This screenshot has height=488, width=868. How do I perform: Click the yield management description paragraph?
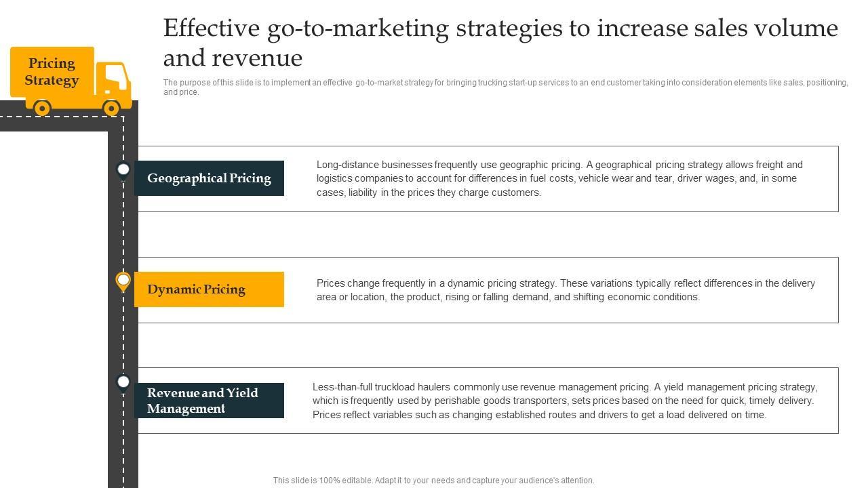coord(565,401)
